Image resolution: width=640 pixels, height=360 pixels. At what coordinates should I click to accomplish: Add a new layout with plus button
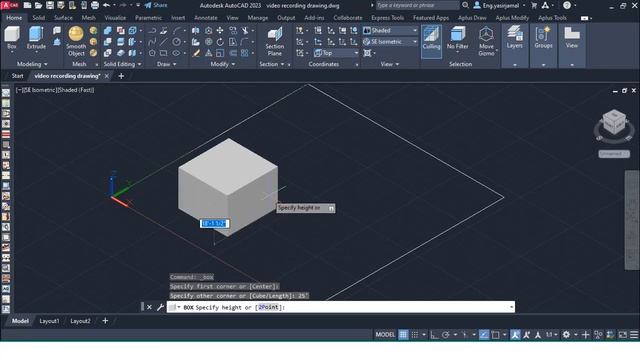pyautogui.click(x=105, y=321)
